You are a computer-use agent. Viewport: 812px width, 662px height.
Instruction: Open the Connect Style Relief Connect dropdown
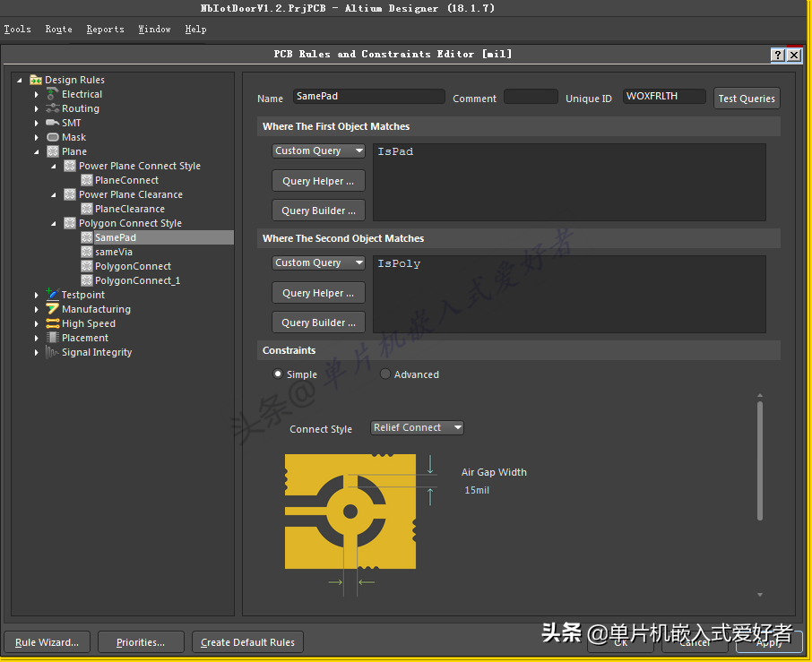coord(418,428)
